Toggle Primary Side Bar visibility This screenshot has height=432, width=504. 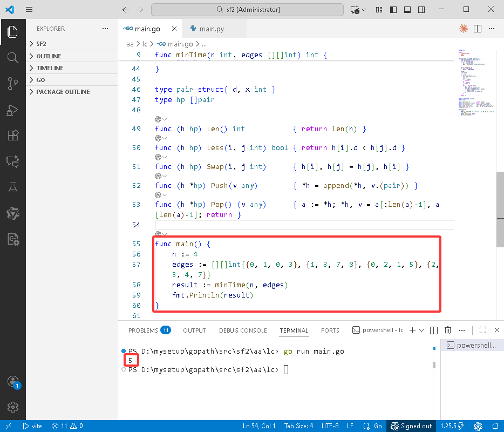coord(393,10)
